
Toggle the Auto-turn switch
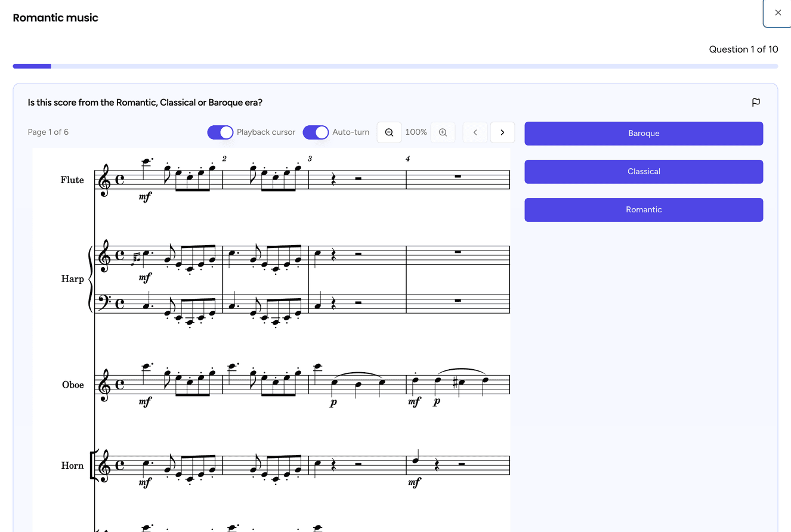point(316,132)
